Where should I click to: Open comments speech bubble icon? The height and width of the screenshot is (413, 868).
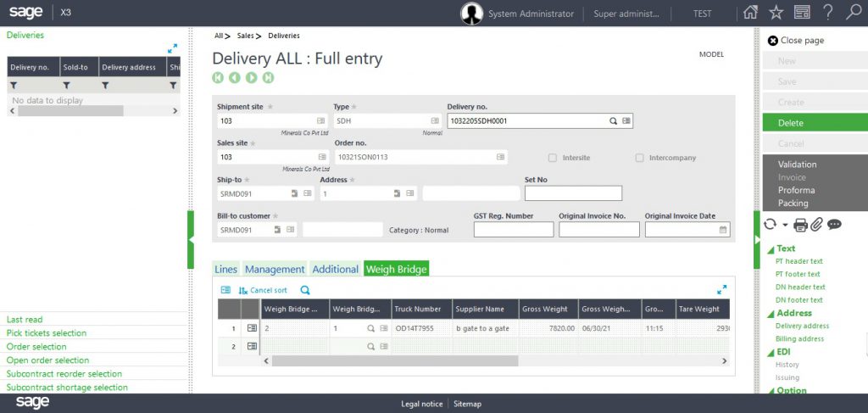[834, 224]
